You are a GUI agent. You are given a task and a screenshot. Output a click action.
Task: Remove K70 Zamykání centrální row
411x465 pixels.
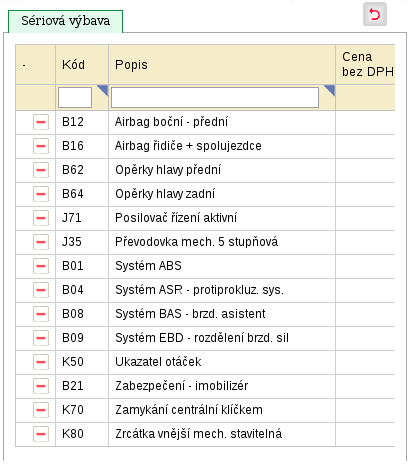[41, 410]
